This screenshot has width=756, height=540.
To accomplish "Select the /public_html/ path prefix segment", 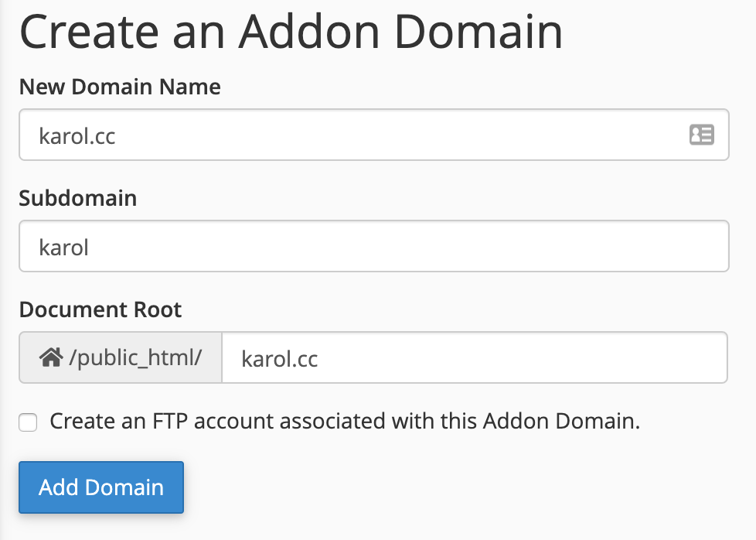I will (x=120, y=357).
